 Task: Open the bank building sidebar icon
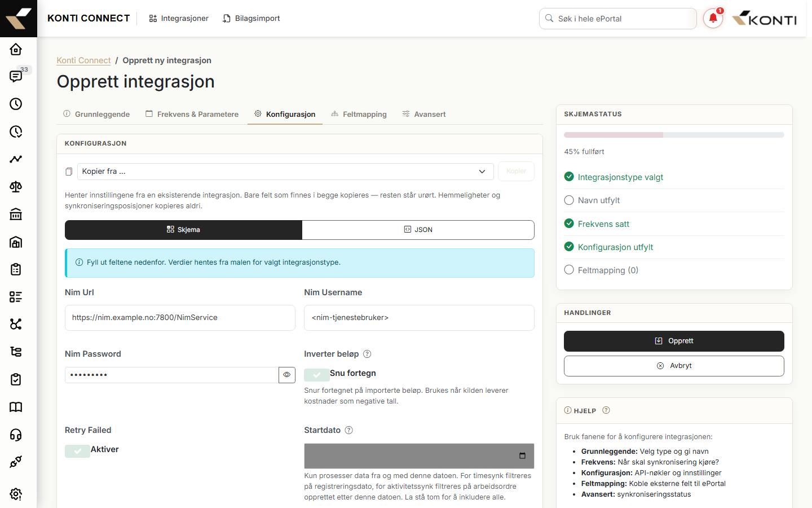click(x=16, y=214)
